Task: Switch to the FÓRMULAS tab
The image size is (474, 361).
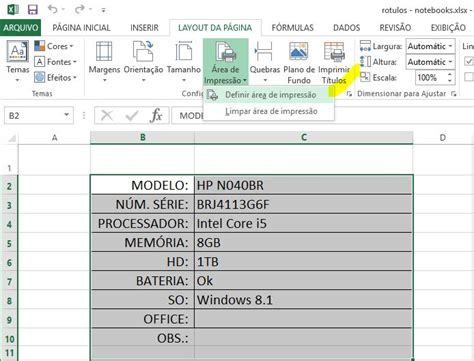Action: tap(292, 27)
